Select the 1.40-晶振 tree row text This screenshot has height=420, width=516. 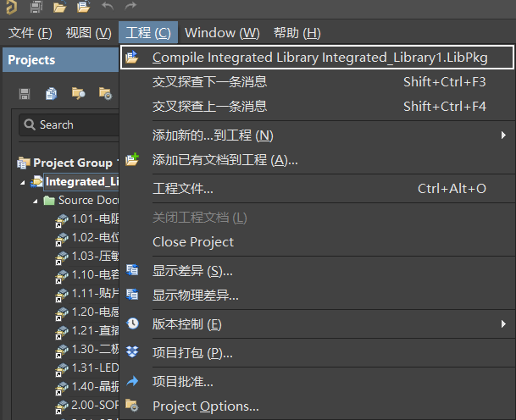click(x=95, y=386)
